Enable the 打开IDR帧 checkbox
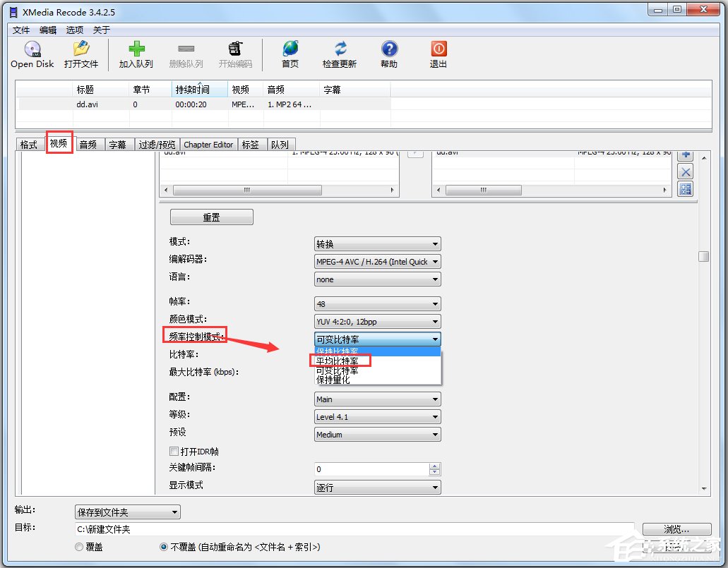This screenshot has height=568, width=728. 174,451
